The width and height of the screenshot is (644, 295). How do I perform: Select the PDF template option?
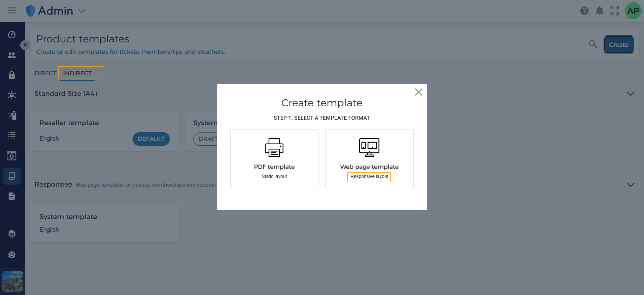point(274,159)
